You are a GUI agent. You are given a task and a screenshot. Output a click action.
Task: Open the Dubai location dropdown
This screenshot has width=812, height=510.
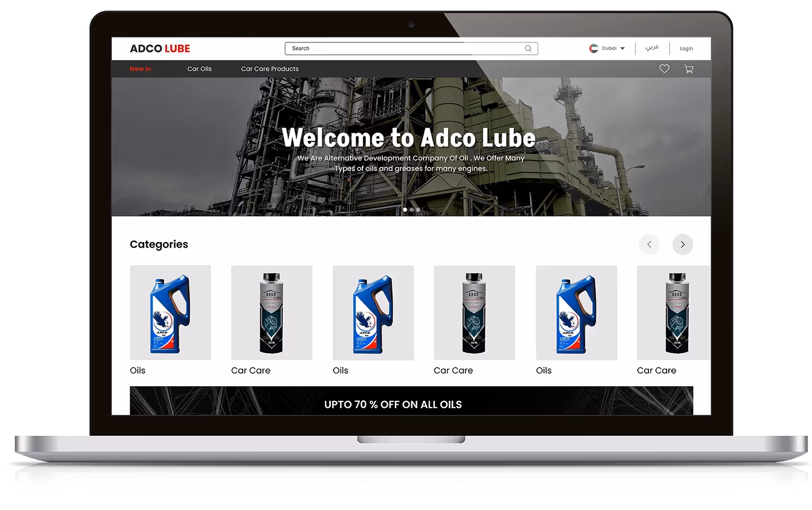pos(614,49)
